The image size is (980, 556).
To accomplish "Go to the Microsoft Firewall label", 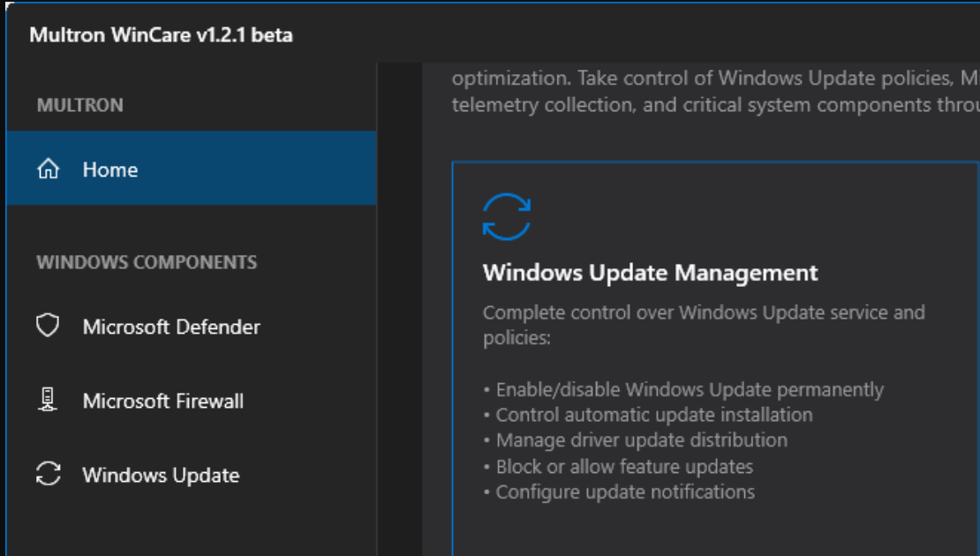I will pos(162,401).
